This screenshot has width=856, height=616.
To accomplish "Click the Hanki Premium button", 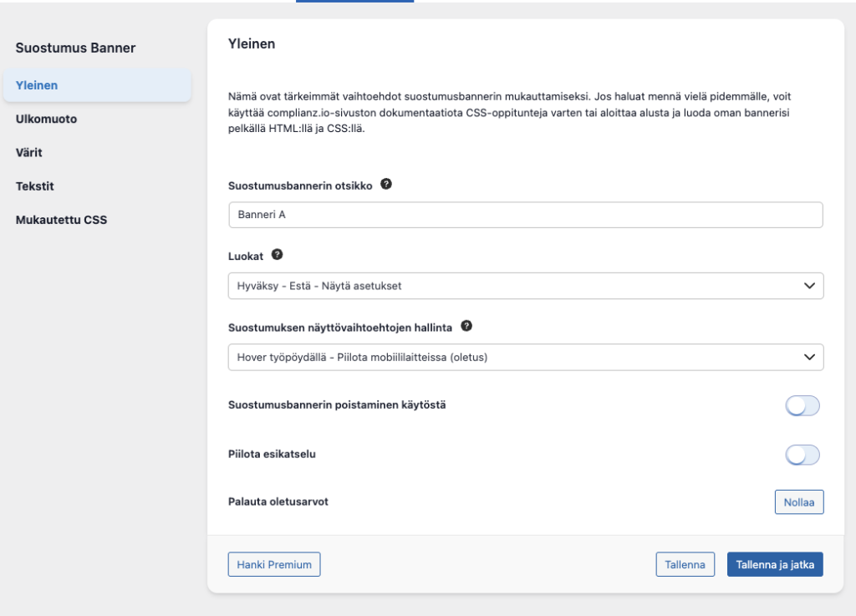I will coord(274,564).
